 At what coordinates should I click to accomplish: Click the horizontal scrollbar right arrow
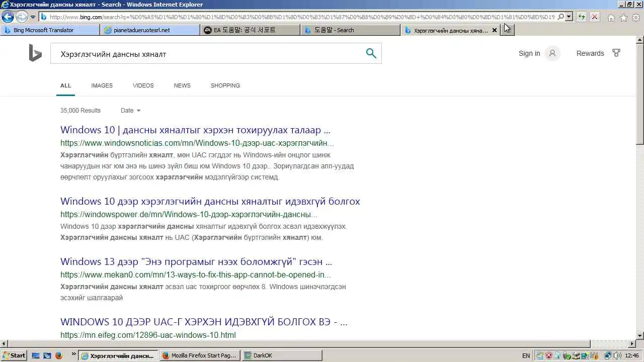click(632, 344)
